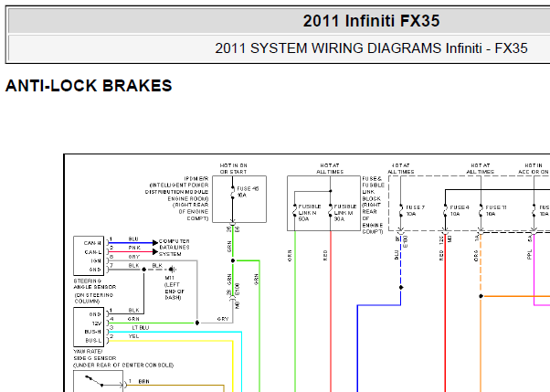The image size is (550, 392).
Task: Select the 'STEERING ANGLE SENSOR' component name
Action: 95,284
